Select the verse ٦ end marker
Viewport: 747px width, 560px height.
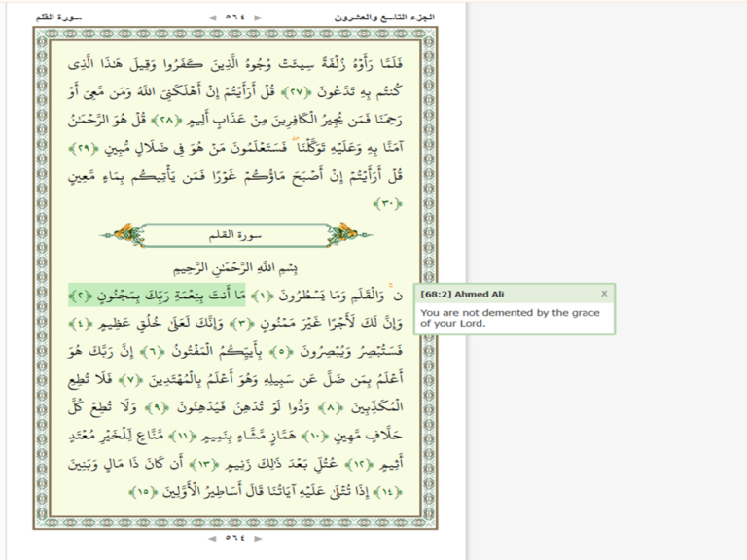(151, 352)
